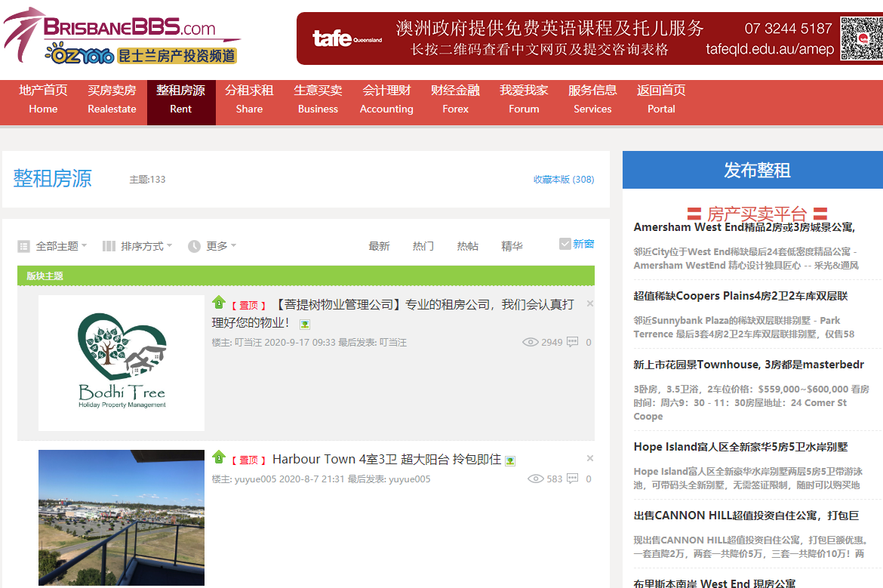Click the clock icon beside 更多
883x588 pixels.
[194, 246]
